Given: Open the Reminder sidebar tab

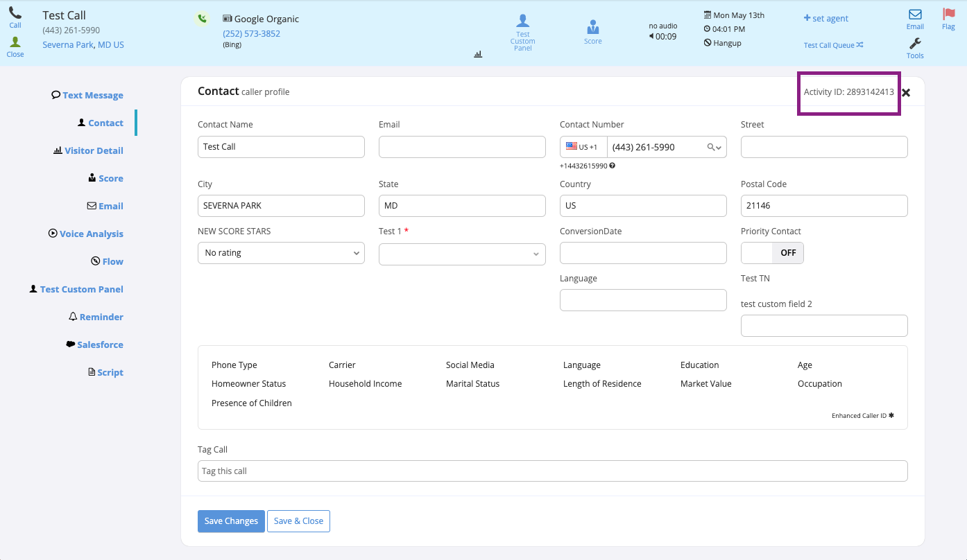Looking at the screenshot, I should (96, 317).
